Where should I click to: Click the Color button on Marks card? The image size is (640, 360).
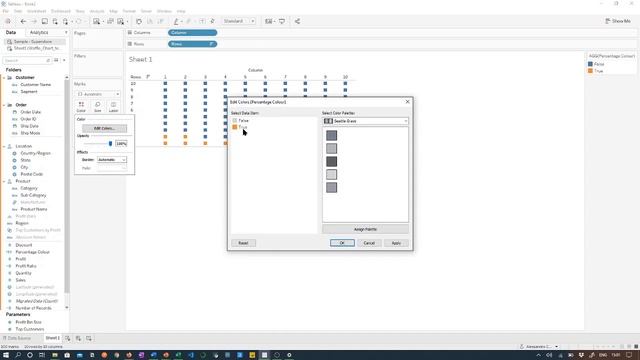point(81,107)
